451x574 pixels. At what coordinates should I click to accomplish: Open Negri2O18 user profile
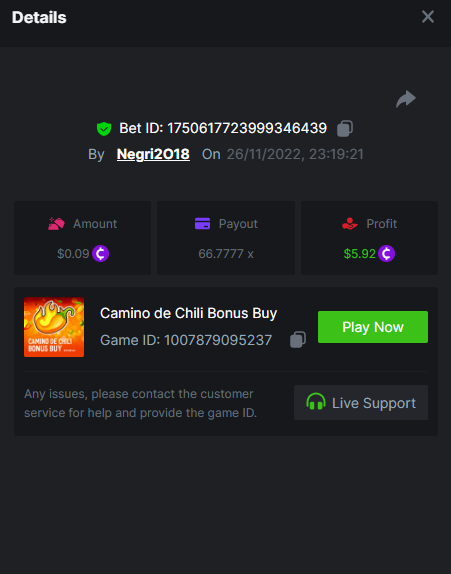click(153, 154)
